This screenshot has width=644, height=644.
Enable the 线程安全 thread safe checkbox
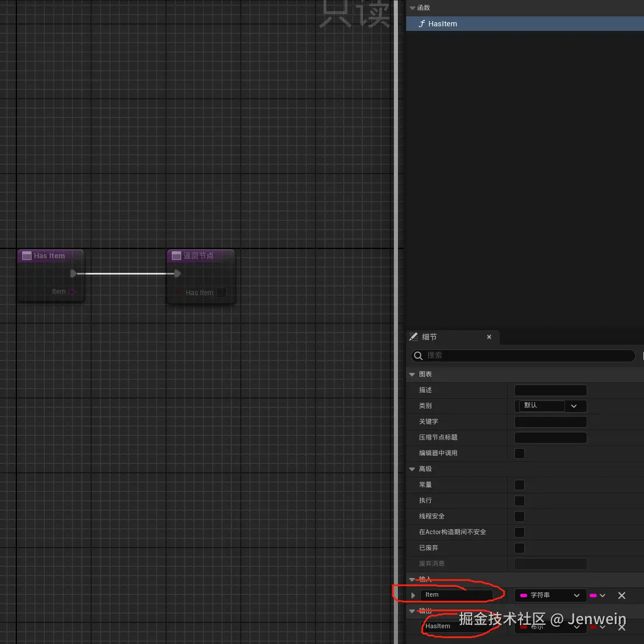pyautogui.click(x=519, y=516)
